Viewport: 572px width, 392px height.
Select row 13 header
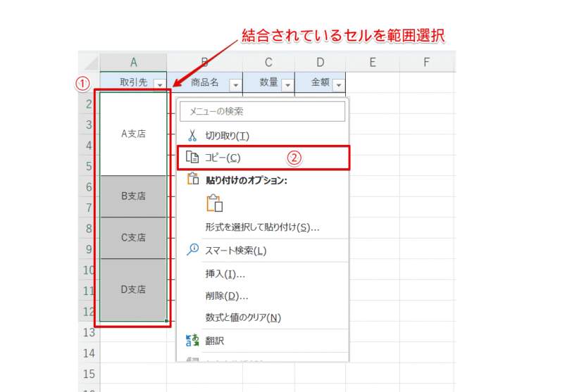89,332
